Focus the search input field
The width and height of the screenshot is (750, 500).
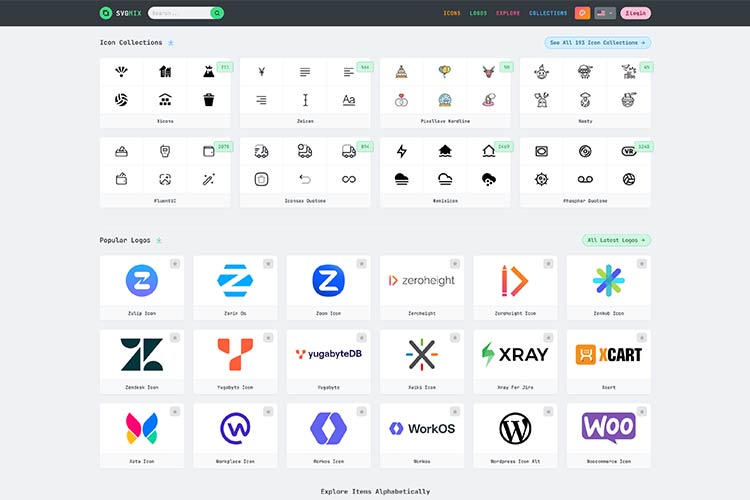pos(180,13)
